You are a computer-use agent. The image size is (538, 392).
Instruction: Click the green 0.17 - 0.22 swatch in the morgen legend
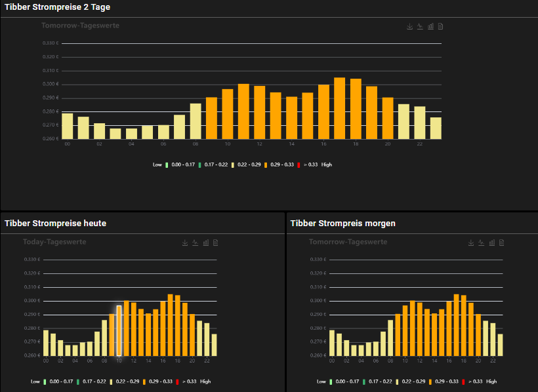pos(363,382)
